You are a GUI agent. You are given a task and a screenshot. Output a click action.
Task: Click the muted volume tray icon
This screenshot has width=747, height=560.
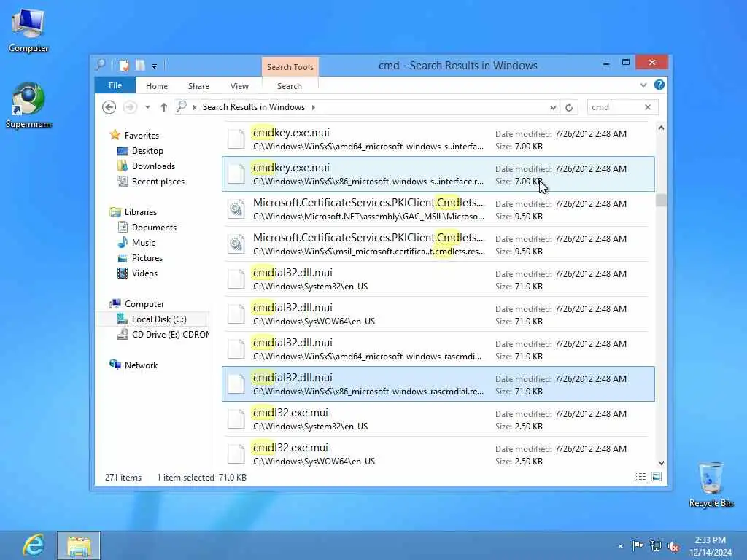[673, 546]
